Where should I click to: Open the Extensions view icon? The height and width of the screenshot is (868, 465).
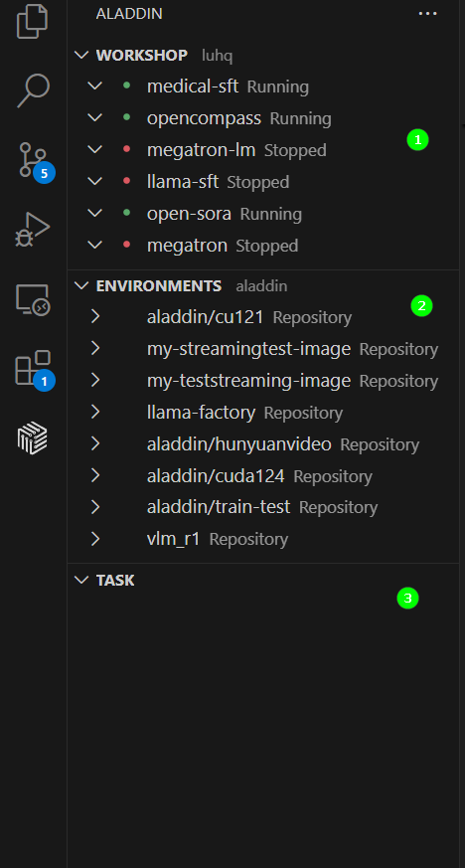click(x=35, y=369)
